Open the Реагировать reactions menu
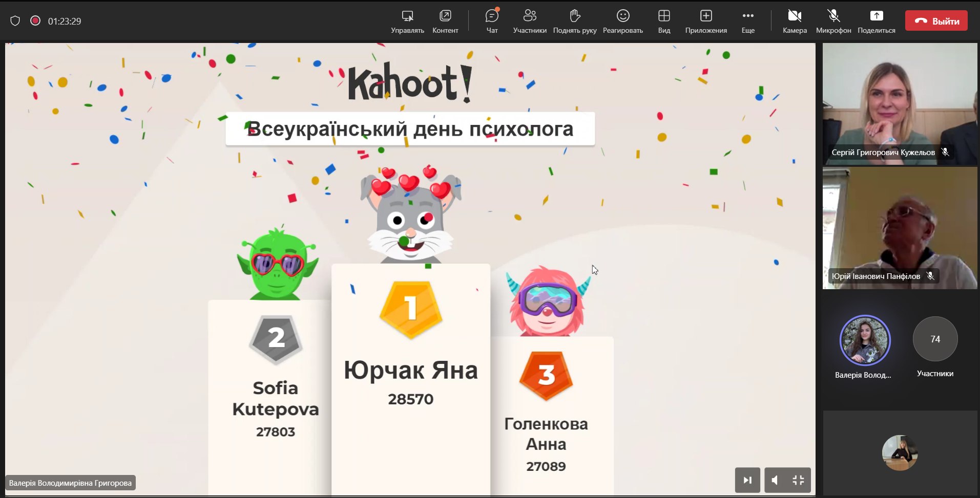The image size is (980, 498). pos(623,21)
